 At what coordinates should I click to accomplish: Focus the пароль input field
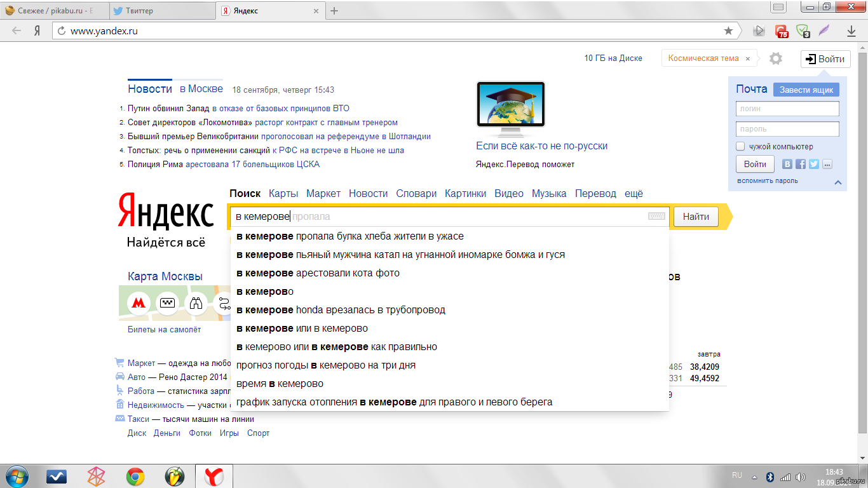[787, 129]
